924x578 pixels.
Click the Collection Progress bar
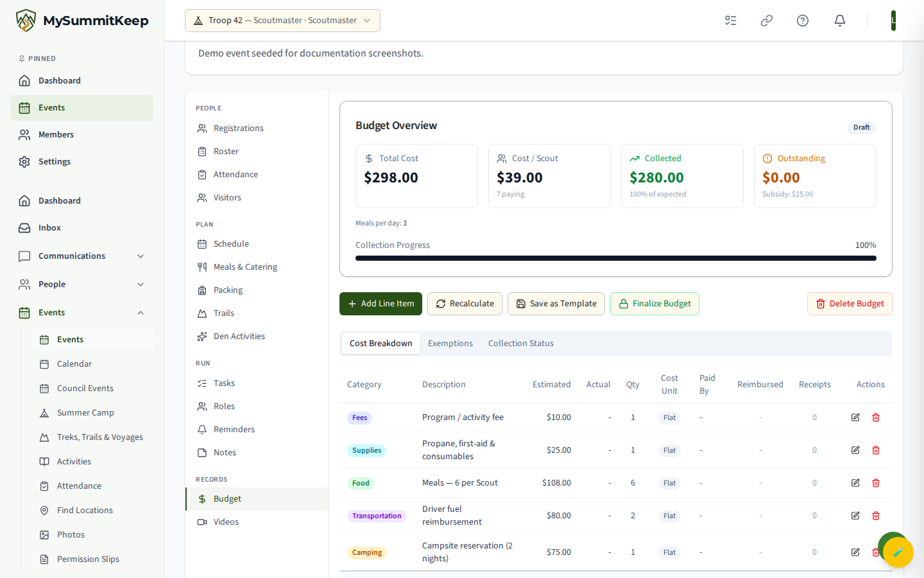[x=616, y=258]
